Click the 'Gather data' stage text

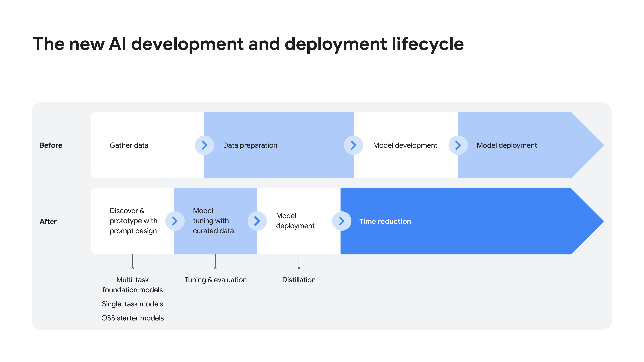tap(129, 145)
